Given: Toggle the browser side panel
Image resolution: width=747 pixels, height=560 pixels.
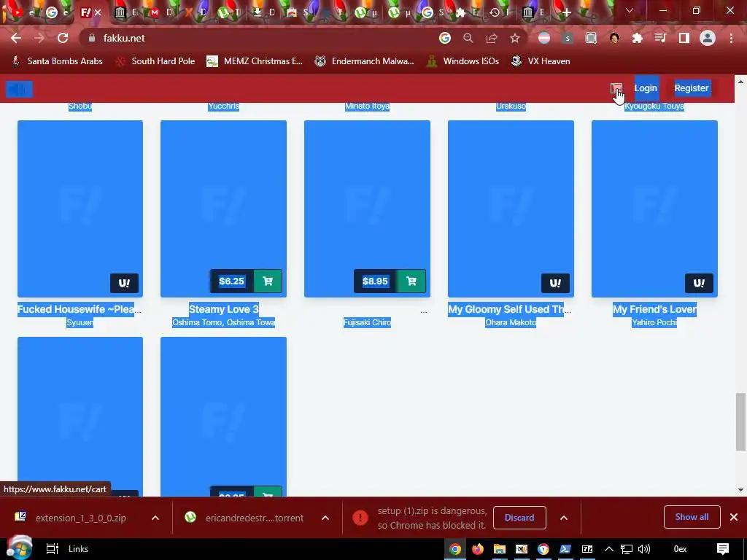Looking at the screenshot, I should 684,38.
